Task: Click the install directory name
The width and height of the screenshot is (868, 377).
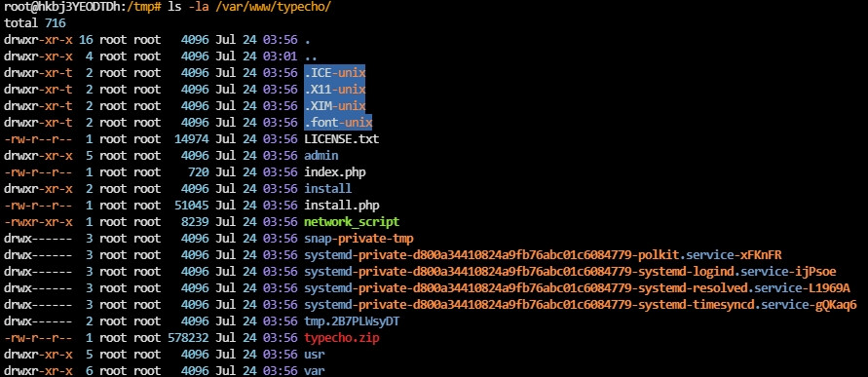Action: [x=327, y=189]
